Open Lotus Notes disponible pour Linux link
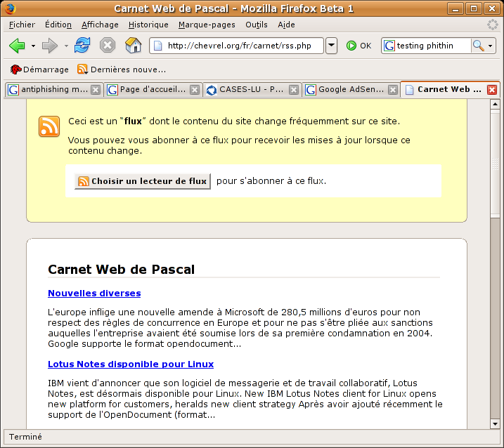The height and width of the screenshot is (448, 504). pyautogui.click(x=131, y=364)
